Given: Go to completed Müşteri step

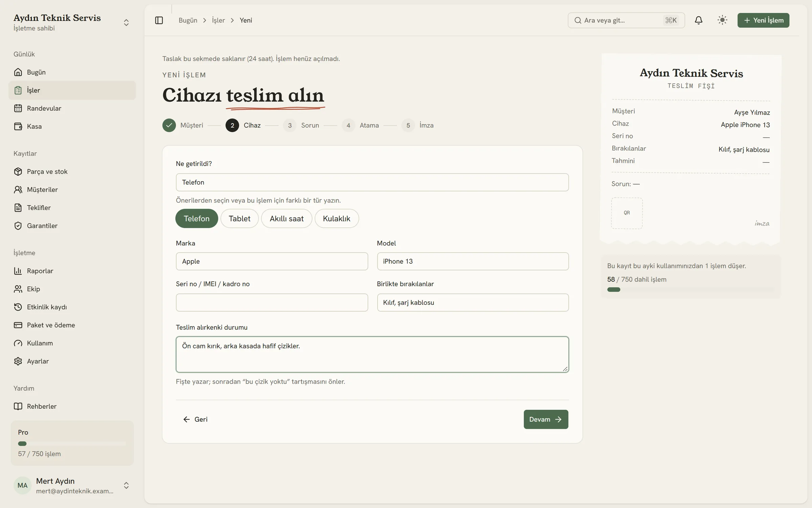Looking at the screenshot, I should [183, 125].
